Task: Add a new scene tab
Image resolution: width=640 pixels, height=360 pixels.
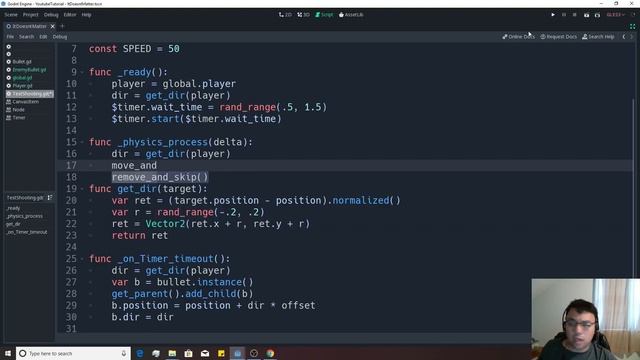Action: tap(62, 26)
